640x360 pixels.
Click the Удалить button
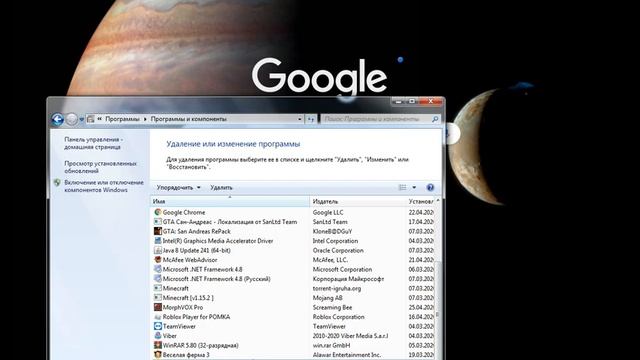(x=221, y=187)
